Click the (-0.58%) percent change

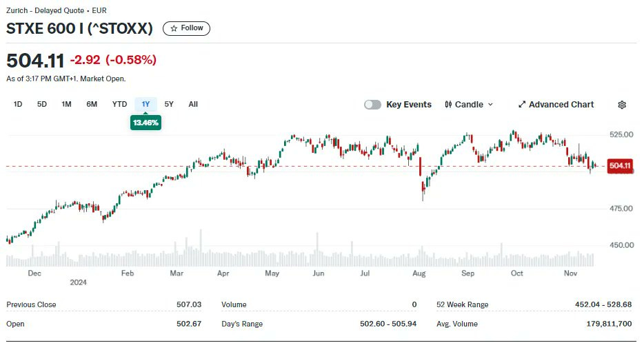(x=131, y=60)
